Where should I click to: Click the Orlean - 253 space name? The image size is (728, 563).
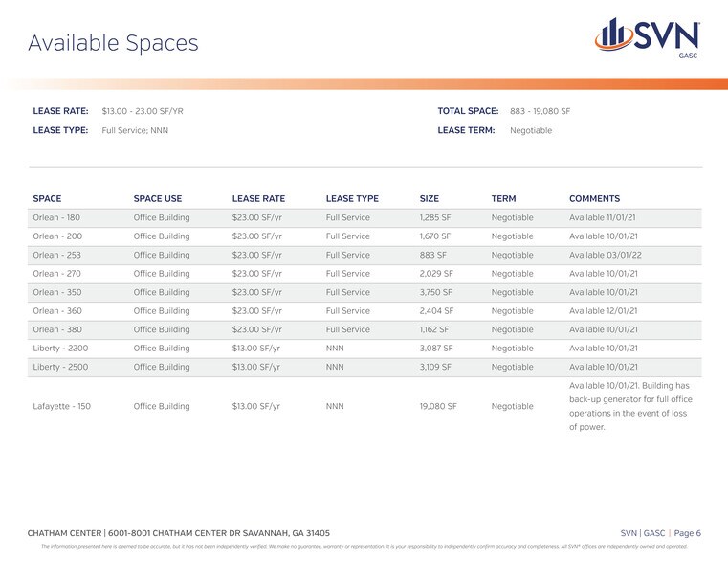(57, 255)
